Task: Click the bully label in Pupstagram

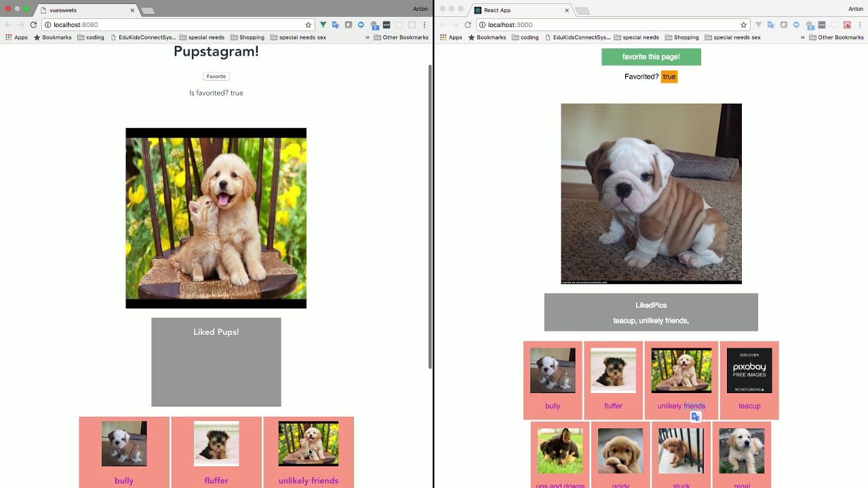Action: coord(124,481)
